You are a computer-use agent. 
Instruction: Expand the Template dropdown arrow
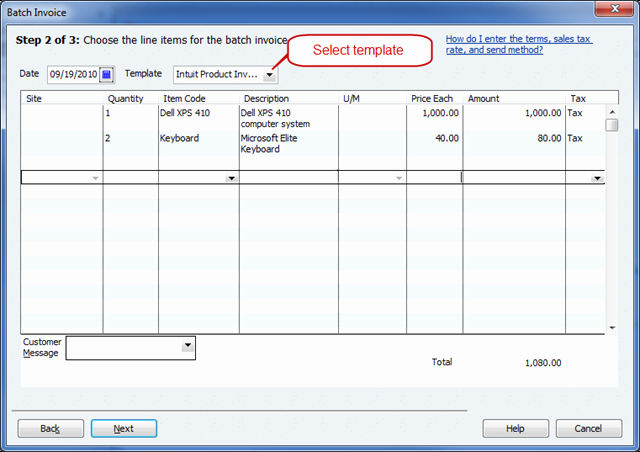[269, 75]
